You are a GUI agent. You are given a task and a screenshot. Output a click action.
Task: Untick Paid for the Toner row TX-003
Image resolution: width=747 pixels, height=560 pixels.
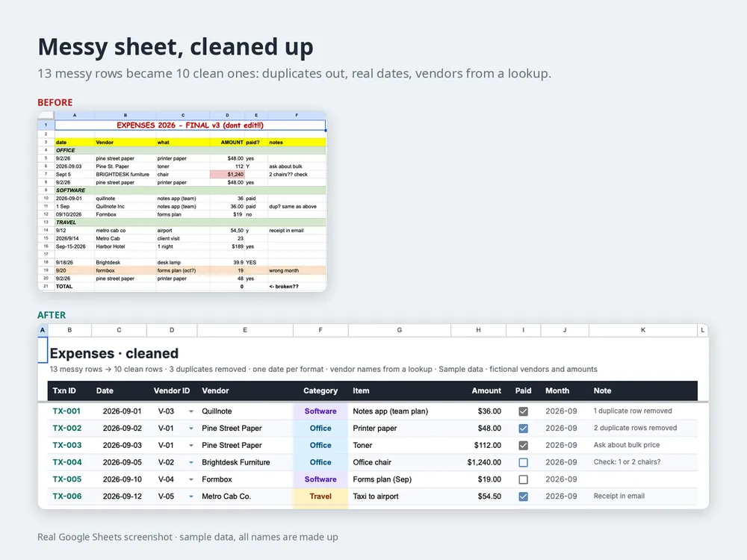[523, 445]
